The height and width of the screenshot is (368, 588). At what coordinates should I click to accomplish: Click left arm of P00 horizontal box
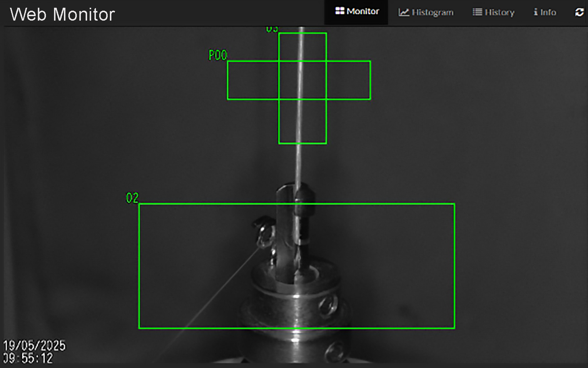(x=253, y=80)
